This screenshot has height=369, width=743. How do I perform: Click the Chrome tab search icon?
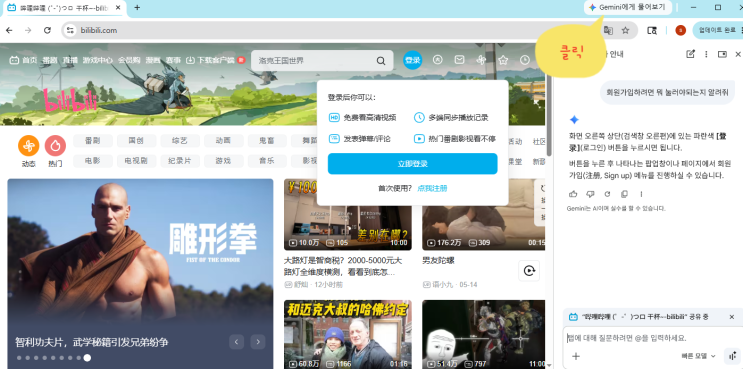(x=652, y=30)
